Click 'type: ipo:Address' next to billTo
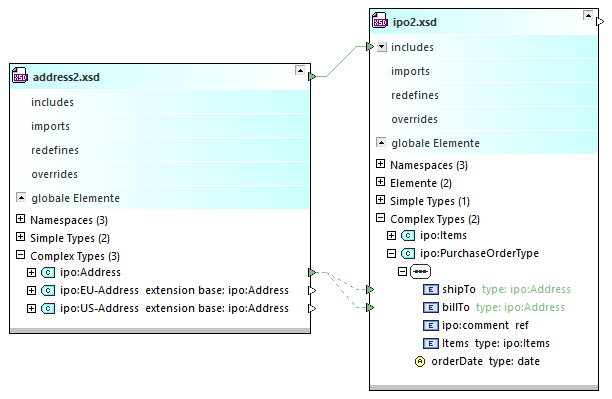Screen dimensions: 612x399 pos(520,307)
